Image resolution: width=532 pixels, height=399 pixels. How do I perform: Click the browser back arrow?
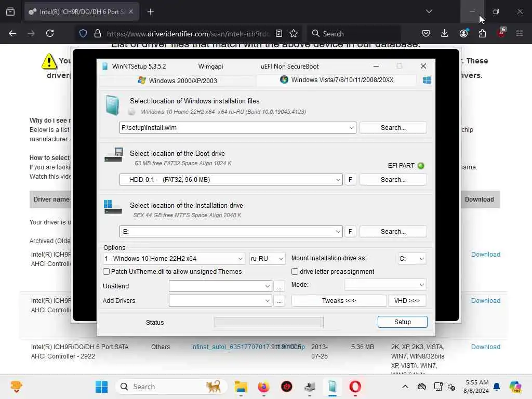[x=12, y=33]
